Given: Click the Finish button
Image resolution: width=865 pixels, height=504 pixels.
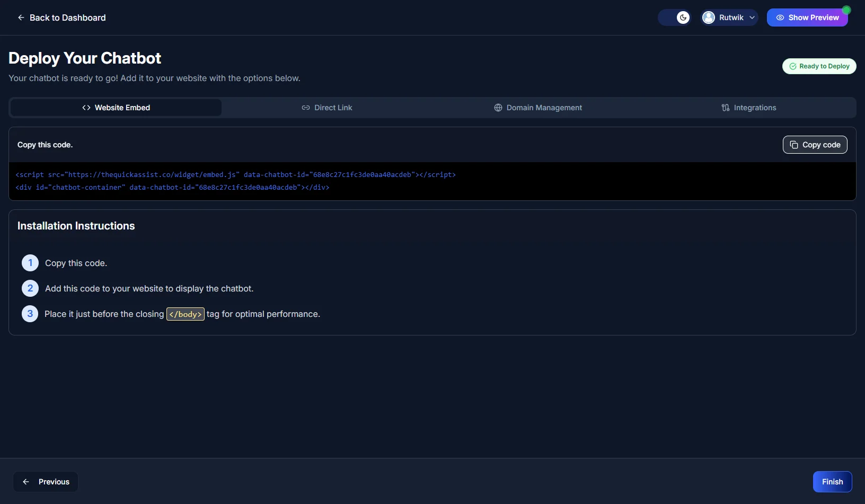Looking at the screenshot, I should (x=832, y=482).
